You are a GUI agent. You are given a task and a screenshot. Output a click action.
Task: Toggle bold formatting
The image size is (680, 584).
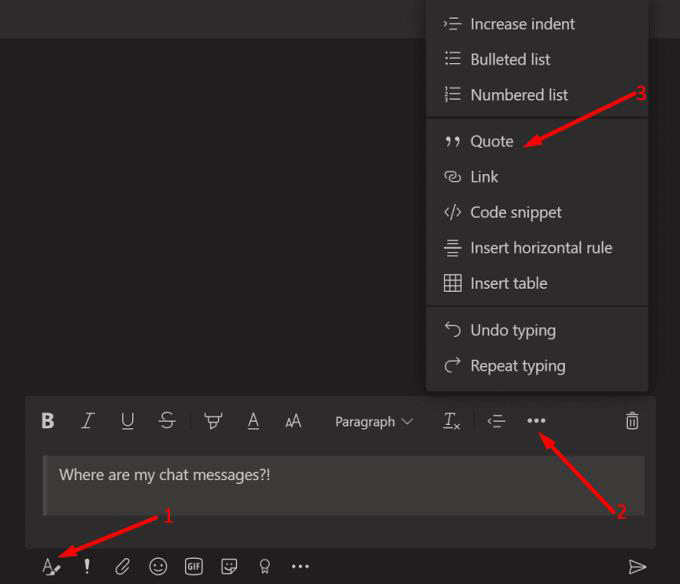47,421
